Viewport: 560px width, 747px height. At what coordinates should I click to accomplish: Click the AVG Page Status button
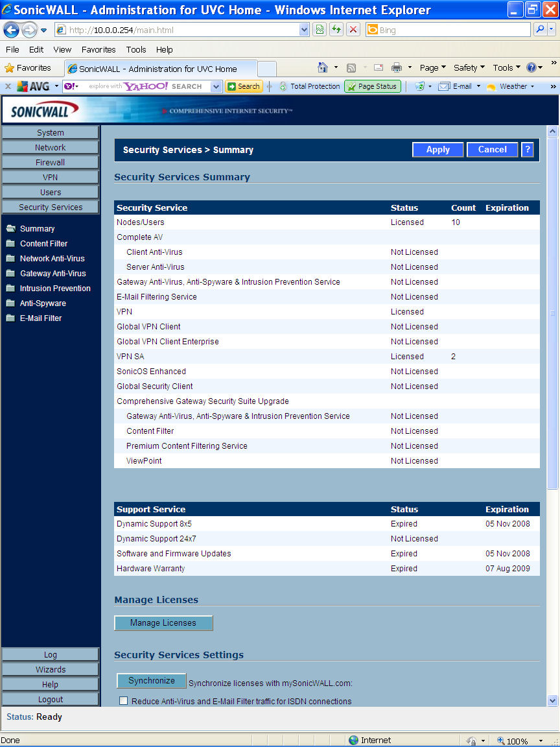pos(373,86)
